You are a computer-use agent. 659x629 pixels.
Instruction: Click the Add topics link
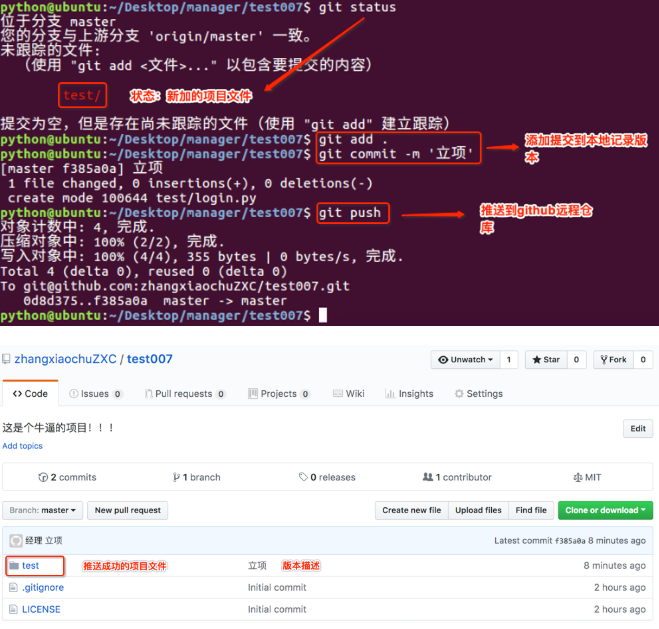coord(22,446)
